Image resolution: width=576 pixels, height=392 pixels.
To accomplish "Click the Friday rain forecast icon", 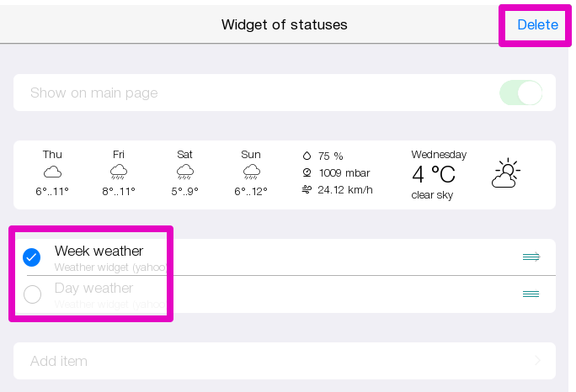I will (x=119, y=172).
